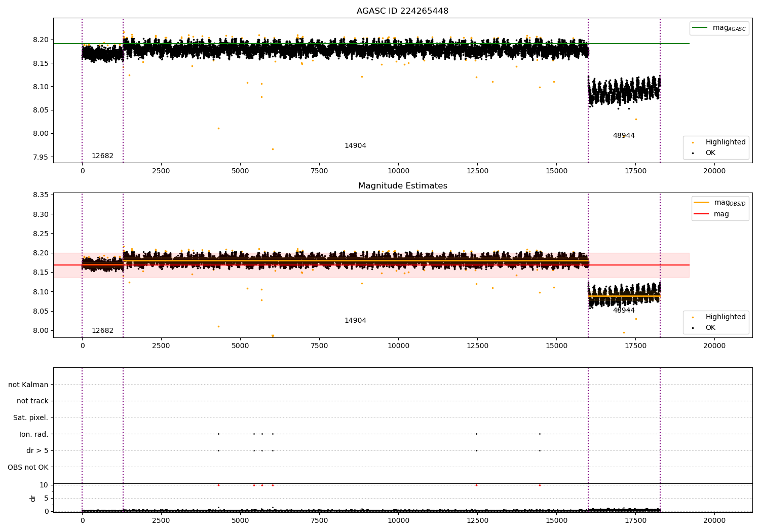Screen dimensions: 760x532
Task: Click the 'not Kalman' row label
Action: (x=28, y=385)
